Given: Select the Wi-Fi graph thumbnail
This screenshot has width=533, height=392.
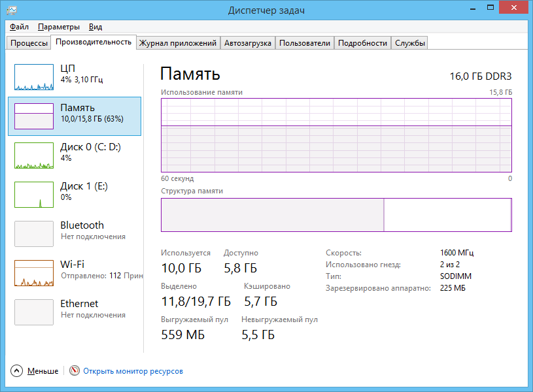Looking at the screenshot, I should 34,273.
